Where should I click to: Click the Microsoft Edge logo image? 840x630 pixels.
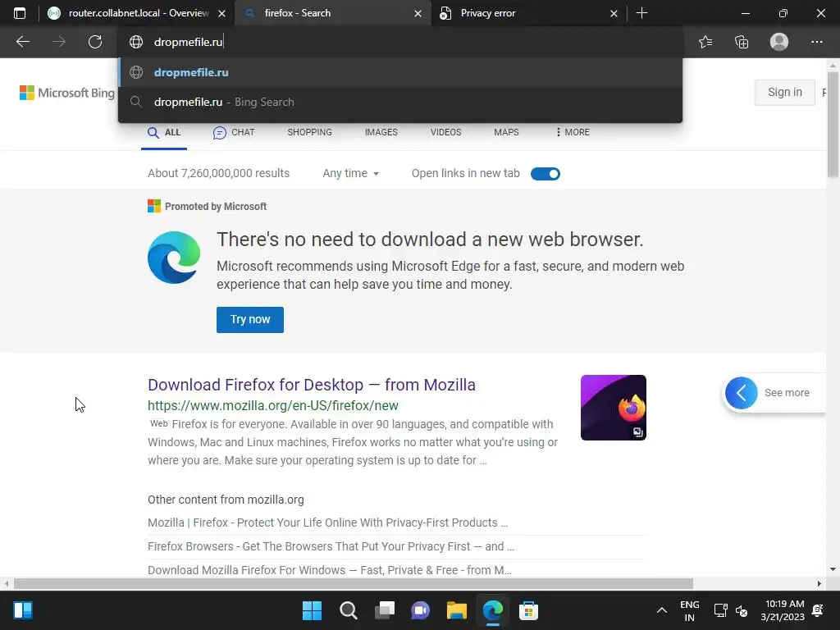coord(174,258)
